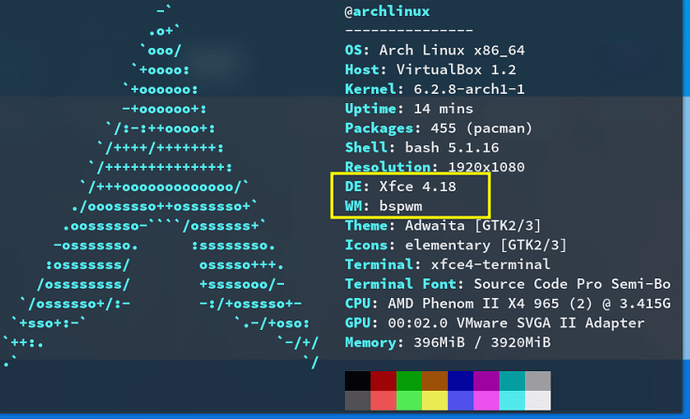Click the 'Kernel: 6.2.8-arch1-1' line

435,89
